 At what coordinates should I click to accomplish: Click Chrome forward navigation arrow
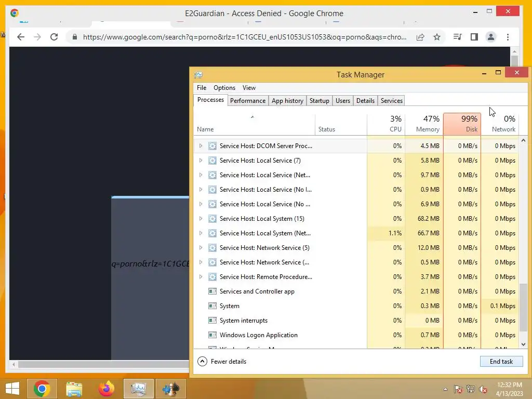pyautogui.click(x=37, y=37)
